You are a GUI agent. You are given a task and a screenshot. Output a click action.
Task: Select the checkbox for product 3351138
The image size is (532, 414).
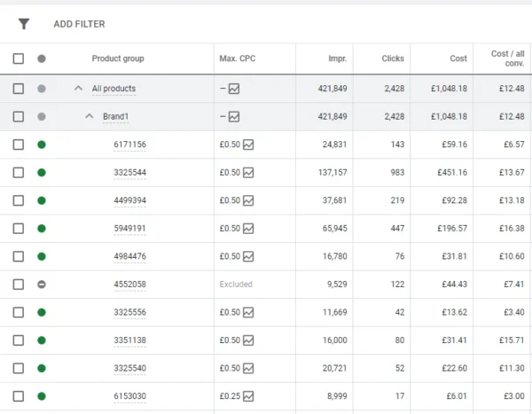coord(19,340)
